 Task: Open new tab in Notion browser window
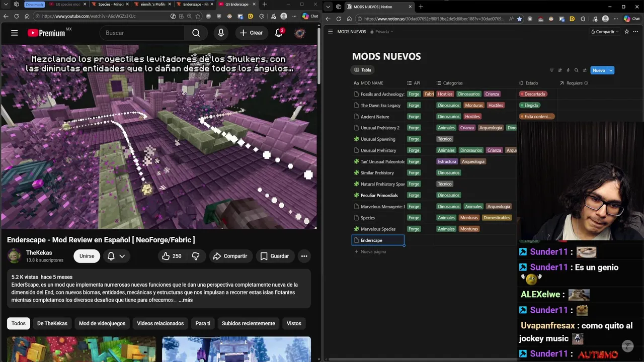coord(421,7)
